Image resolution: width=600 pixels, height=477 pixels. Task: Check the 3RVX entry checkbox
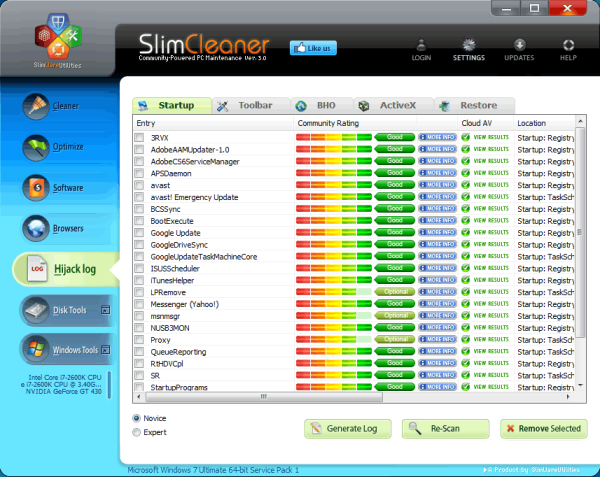pos(140,137)
